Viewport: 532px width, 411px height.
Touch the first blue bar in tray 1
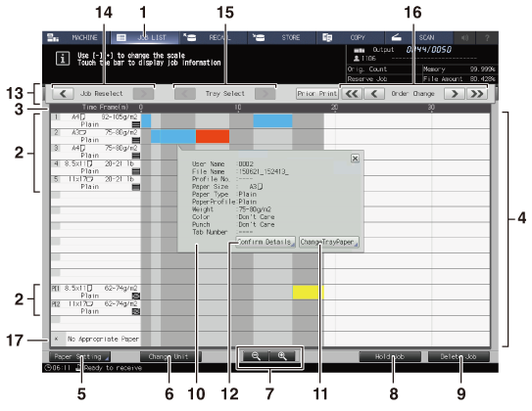146,121
